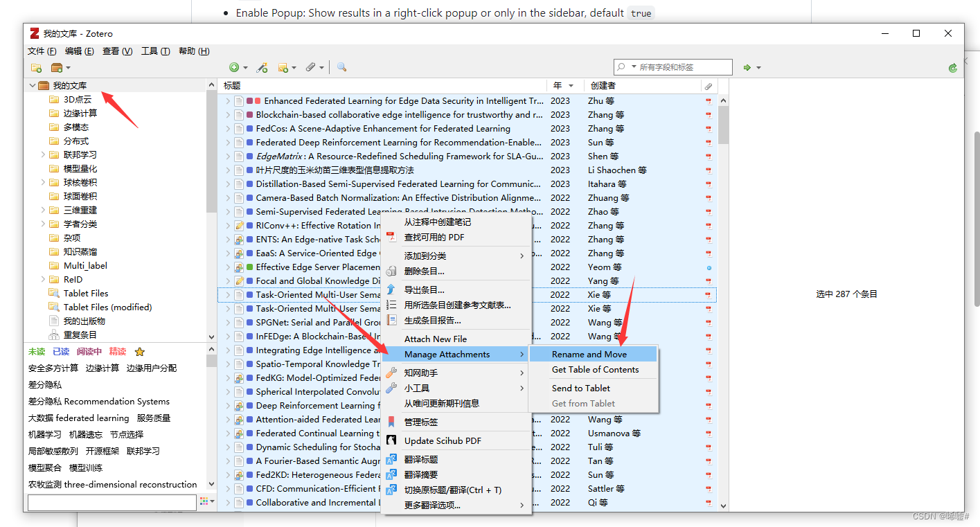Sort items by the 标题 column header
The height and width of the screenshot is (527, 980).
382,86
